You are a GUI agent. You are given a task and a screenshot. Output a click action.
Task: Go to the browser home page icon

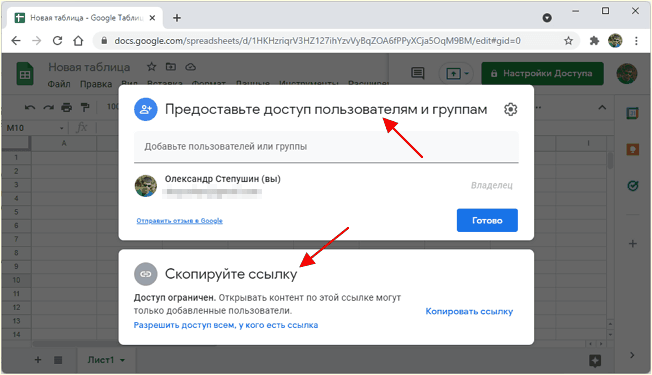pyautogui.click(x=78, y=41)
